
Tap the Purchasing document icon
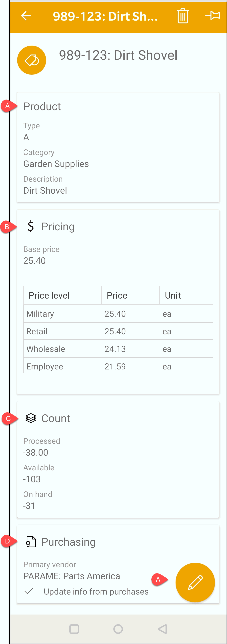(x=31, y=542)
